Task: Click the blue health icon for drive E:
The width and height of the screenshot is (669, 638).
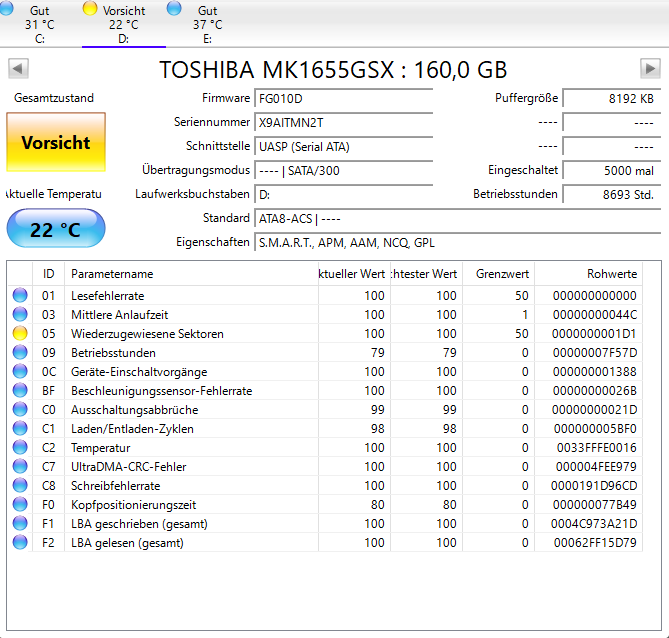Action: (x=174, y=8)
